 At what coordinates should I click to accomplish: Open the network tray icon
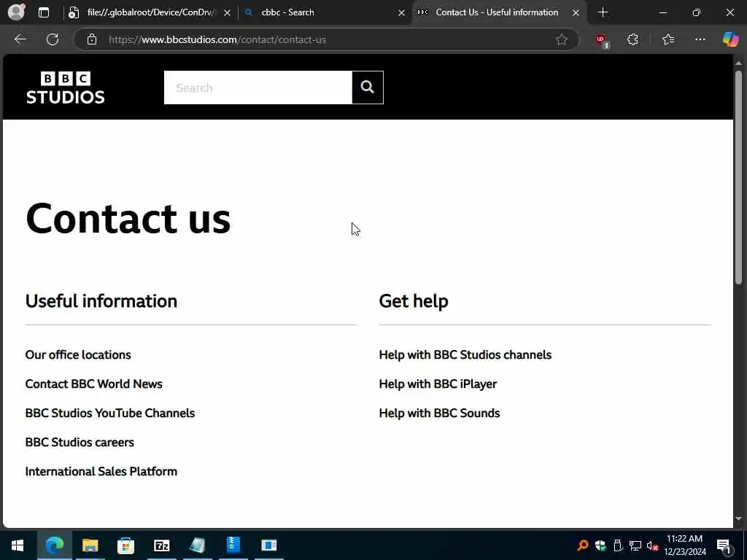pyautogui.click(x=635, y=545)
